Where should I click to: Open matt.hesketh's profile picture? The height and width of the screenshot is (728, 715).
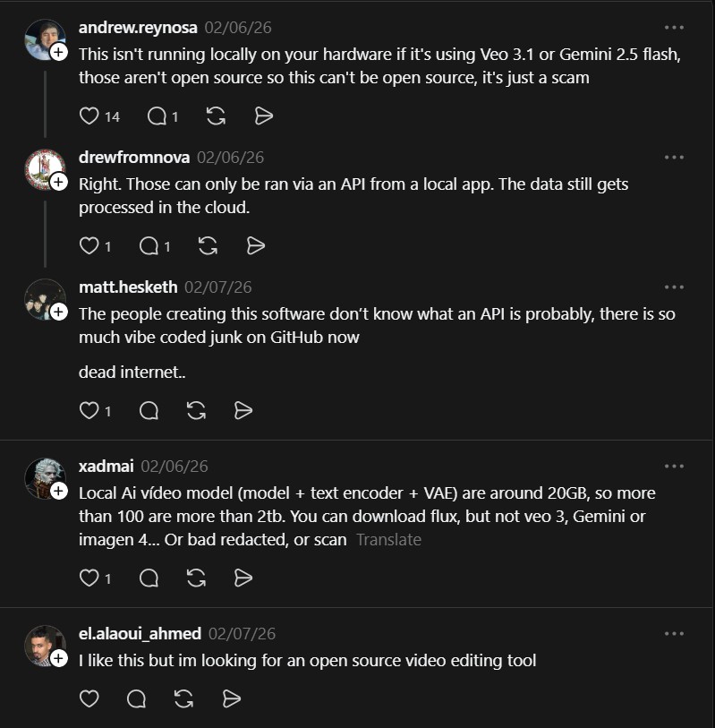pyautogui.click(x=43, y=298)
